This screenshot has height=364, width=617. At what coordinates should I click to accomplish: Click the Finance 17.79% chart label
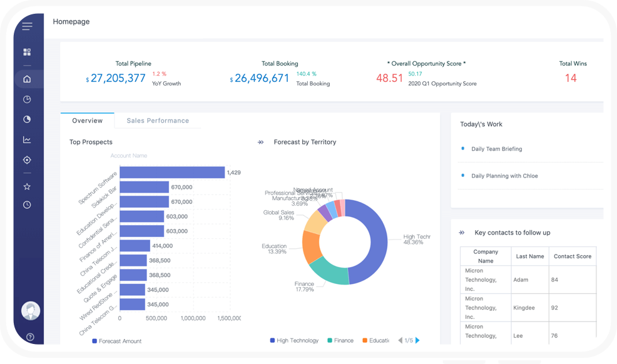304,286
